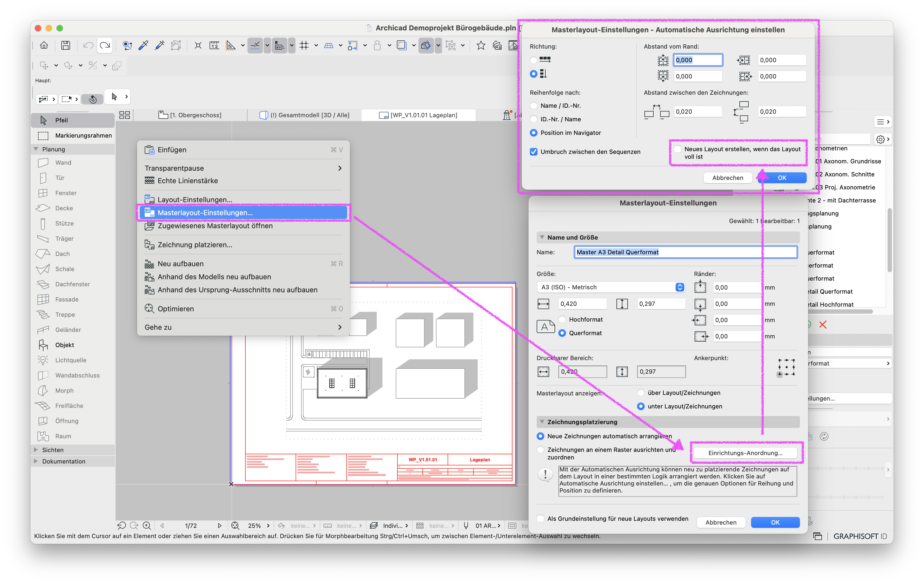Switch to the 1. Obergeschoss tab
924x584 pixels.
(x=190, y=115)
